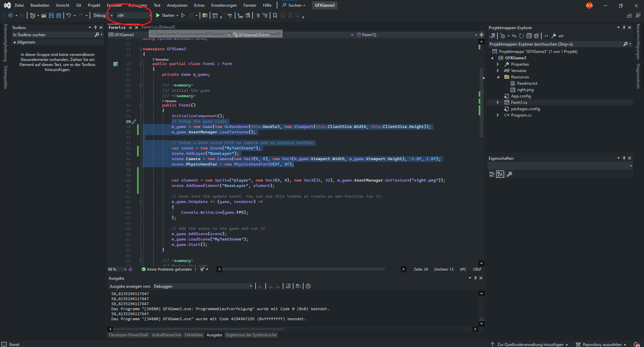Expand the Form1.cs tree node

click(x=498, y=102)
